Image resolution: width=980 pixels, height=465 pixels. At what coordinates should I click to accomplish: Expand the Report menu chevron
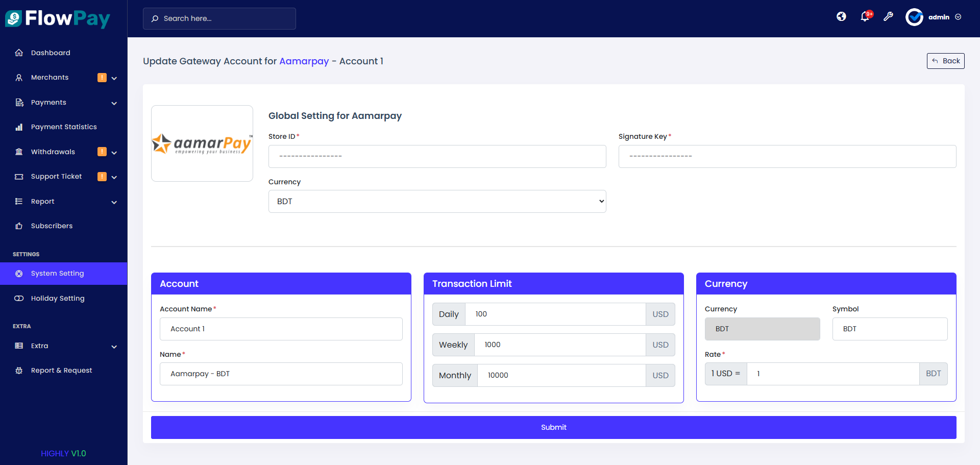[x=114, y=202]
